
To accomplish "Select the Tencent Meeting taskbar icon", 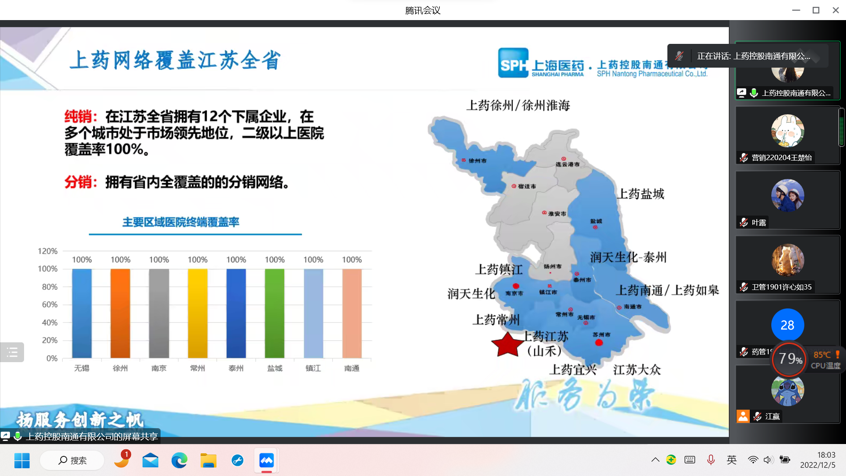I will [x=267, y=460].
